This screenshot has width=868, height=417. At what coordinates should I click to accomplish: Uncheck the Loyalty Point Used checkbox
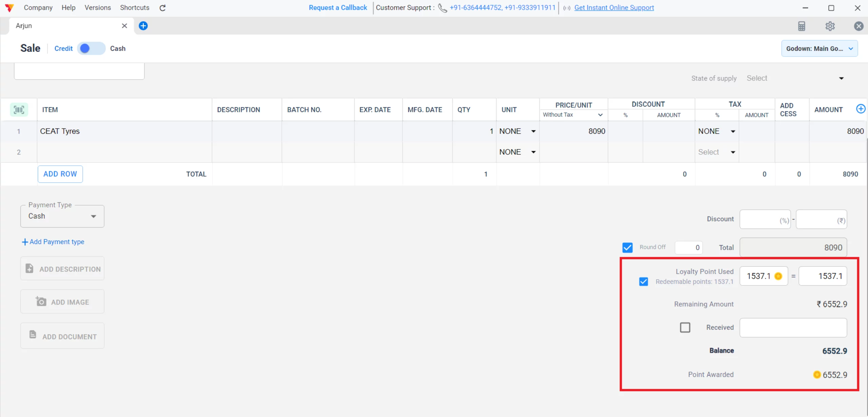click(x=644, y=282)
